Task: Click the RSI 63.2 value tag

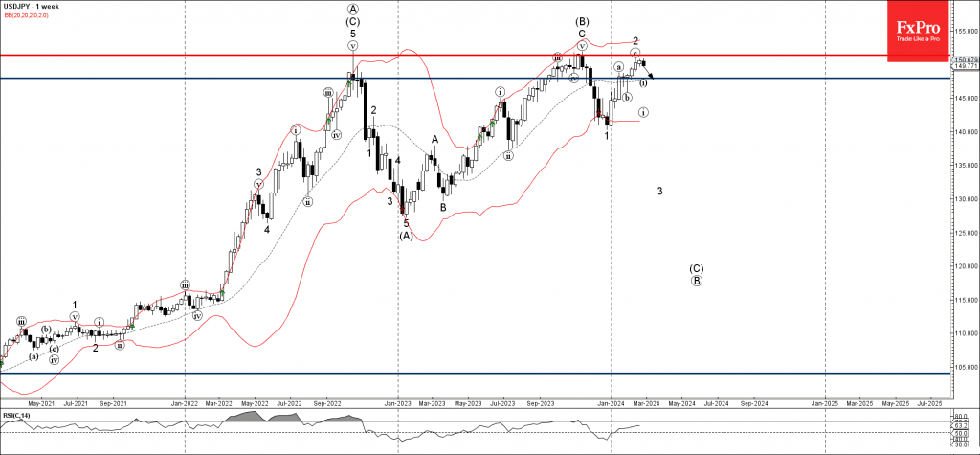Action: point(962,425)
